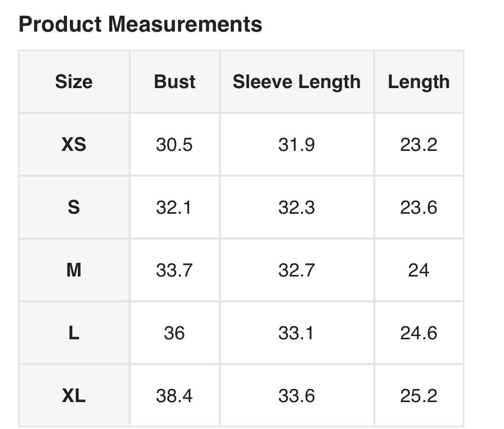Click the Length column header
The image size is (504, 429).
click(x=419, y=82)
